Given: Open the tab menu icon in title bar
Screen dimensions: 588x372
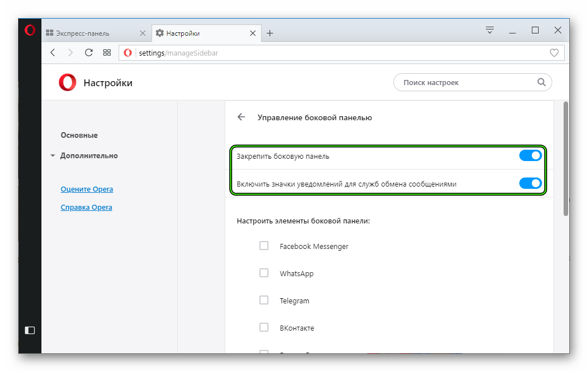Looking at the screenshot, I should point(489,30).
